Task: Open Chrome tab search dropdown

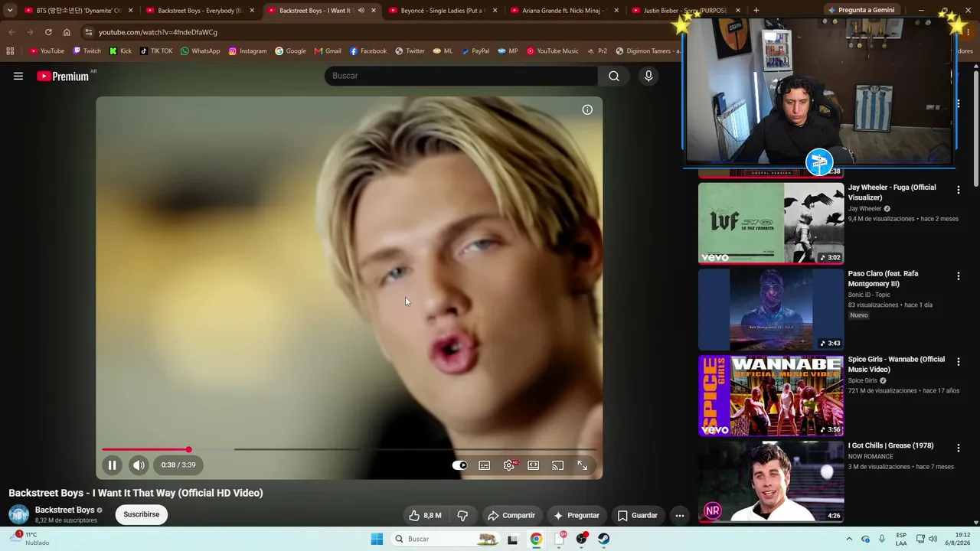Action: [x=10, y=11]
